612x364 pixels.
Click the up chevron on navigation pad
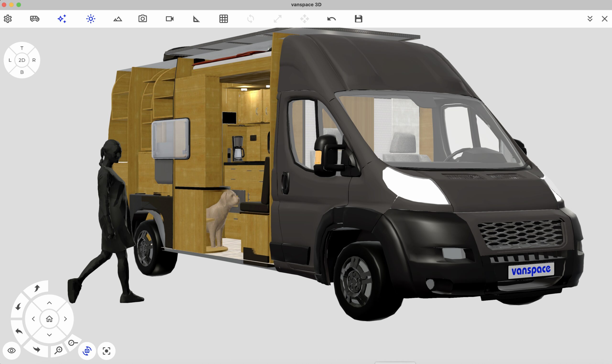pyautogui.click(x=49, y=303)
